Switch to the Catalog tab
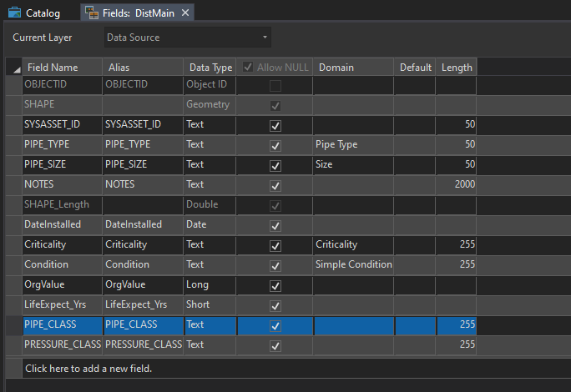Viewport: 571px width, 392px height. (x=42, y=13)
